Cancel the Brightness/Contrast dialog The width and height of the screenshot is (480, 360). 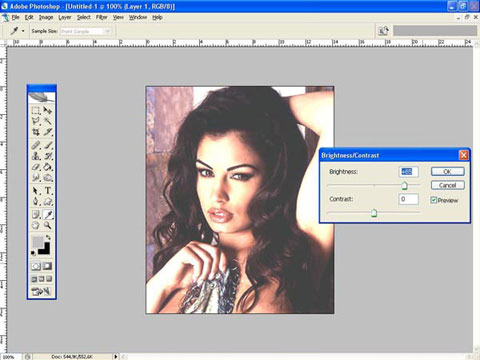pos(447,185)
